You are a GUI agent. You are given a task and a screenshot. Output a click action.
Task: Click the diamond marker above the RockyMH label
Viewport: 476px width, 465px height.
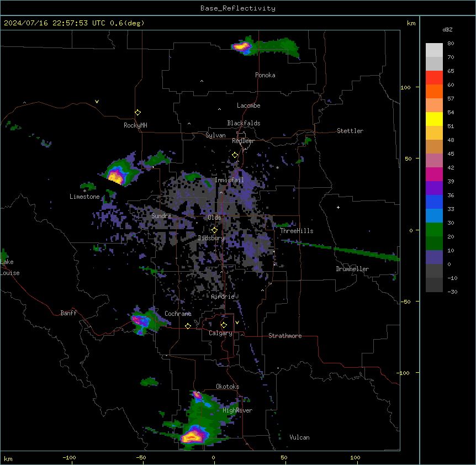click(x=137, y=113)
